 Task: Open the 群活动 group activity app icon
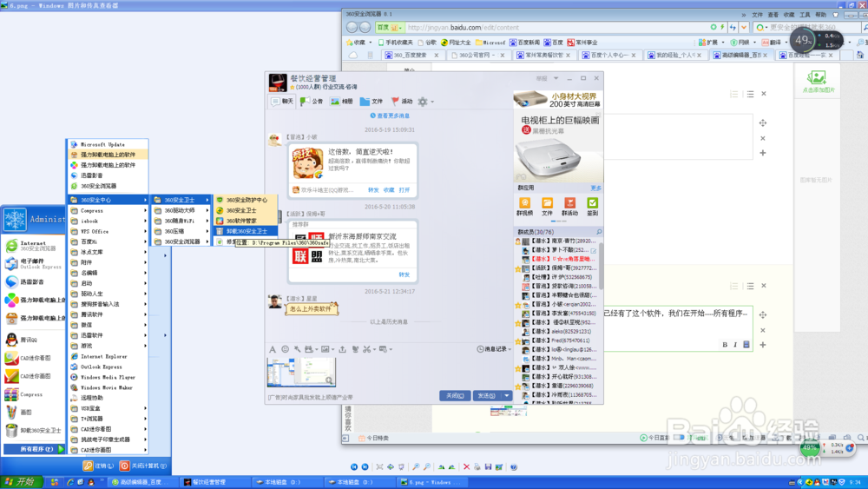tap(569, 207)
